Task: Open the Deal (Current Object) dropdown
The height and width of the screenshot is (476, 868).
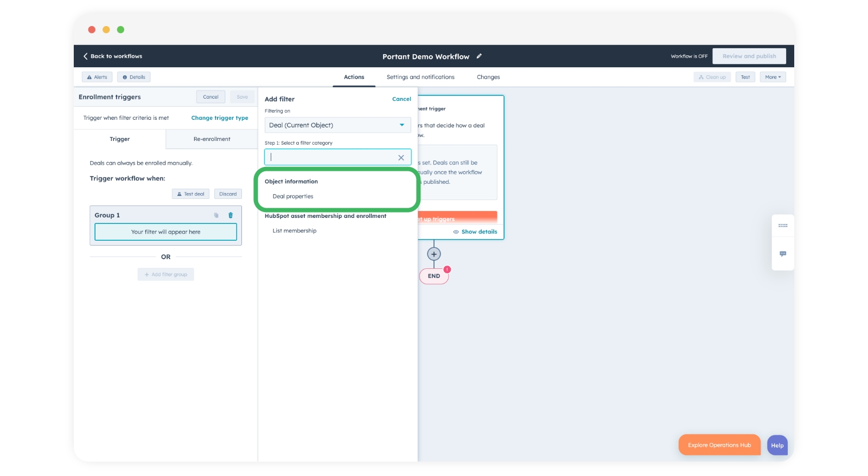Action: coord(337,125)
